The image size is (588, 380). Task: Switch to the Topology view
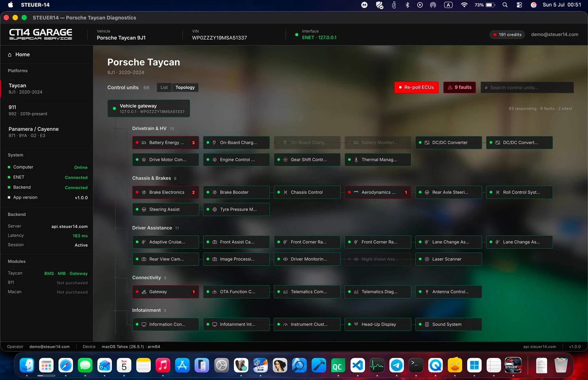(x=185, y=88)
